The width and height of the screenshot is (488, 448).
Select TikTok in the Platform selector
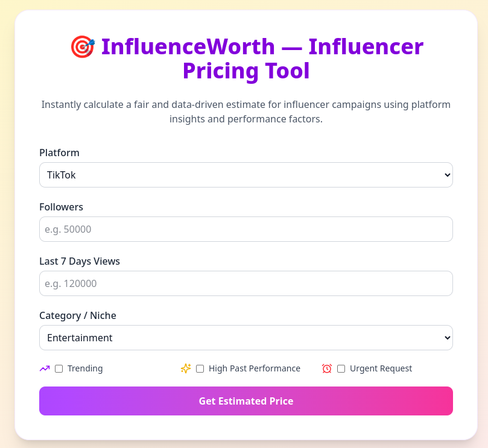click(x=246, y=175)
